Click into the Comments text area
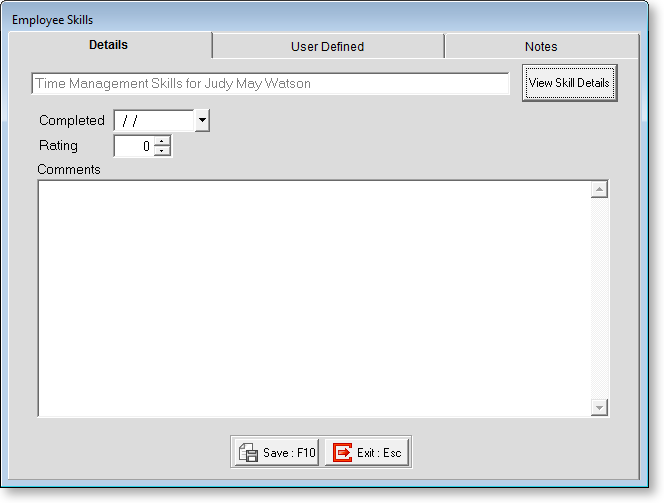The width and height of the screenshot is (664, 503). pos(313,298)
